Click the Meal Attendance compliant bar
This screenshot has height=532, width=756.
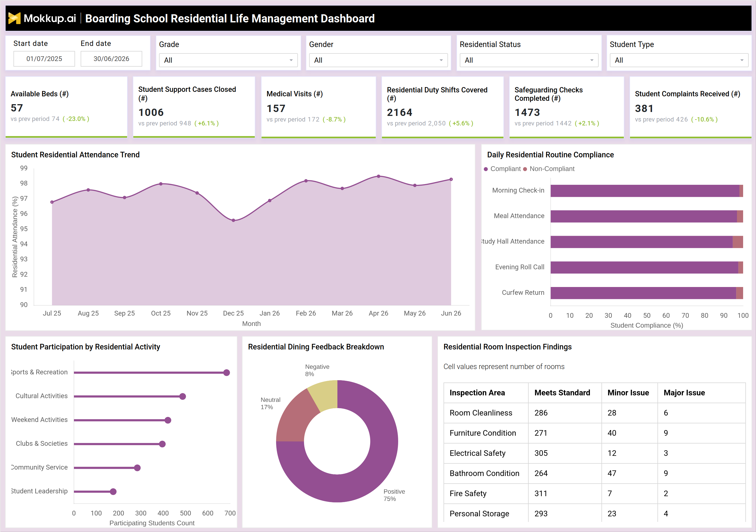click(644, 216)
